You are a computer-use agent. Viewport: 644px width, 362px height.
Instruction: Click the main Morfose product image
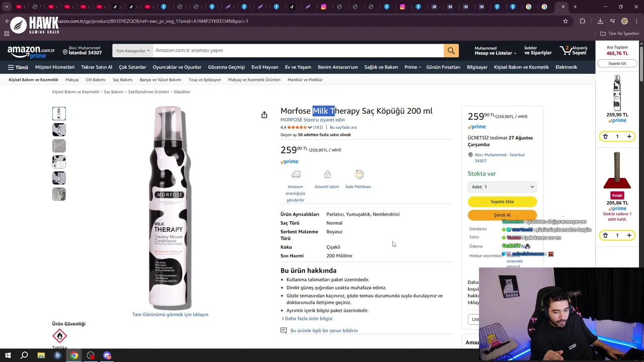[x=170, y=207]
